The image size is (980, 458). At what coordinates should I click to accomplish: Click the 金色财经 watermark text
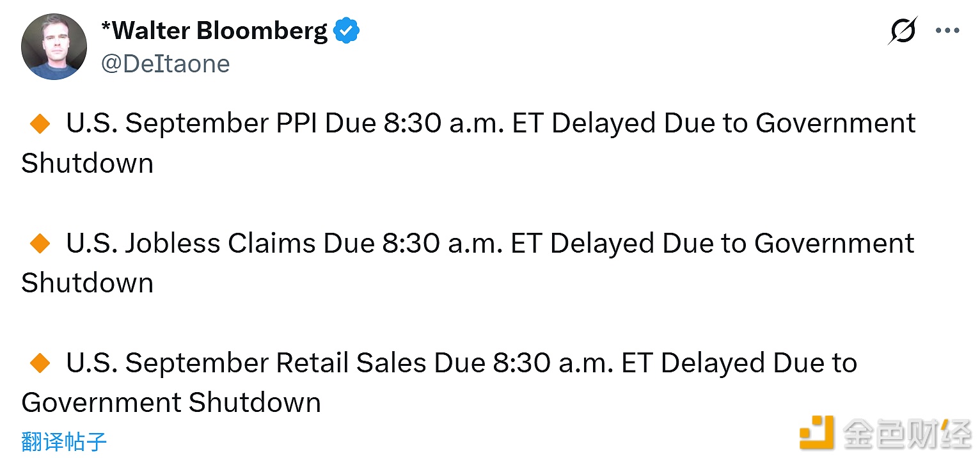[x=907, y=433]
